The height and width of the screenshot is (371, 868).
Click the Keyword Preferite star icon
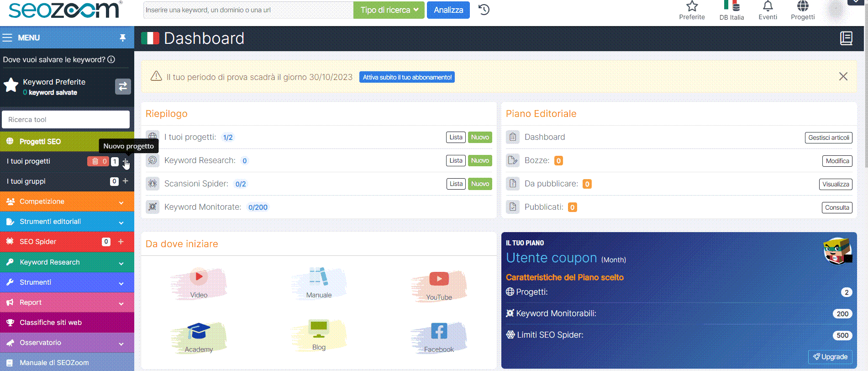pos(11,85)
